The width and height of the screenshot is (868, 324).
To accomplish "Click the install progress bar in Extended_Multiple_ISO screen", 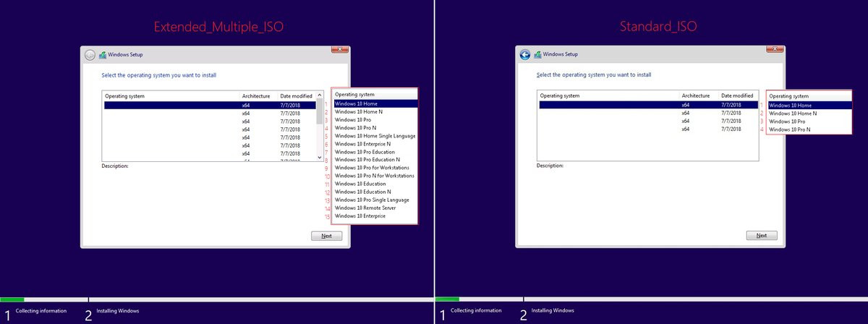I will pos(216,299).
